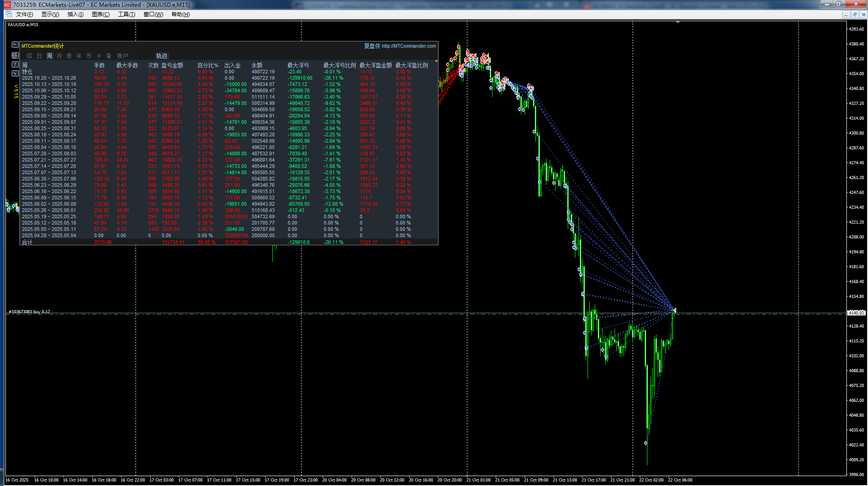Viewport: 868px width, 486px height.
Task: Expand the 窗口(W) window menu
Action: coord(153,14)
